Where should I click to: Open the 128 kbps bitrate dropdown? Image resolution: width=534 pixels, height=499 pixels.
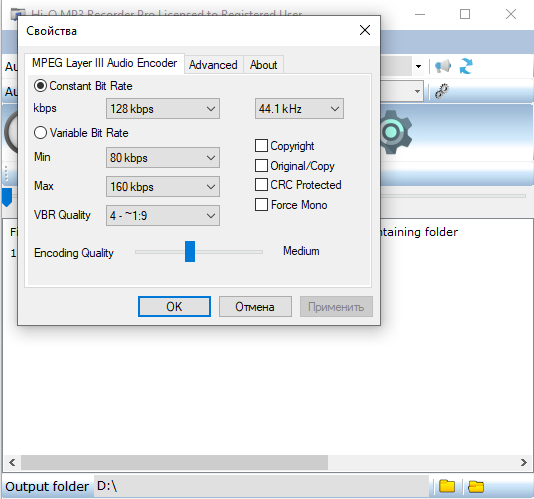click(163, 109)
